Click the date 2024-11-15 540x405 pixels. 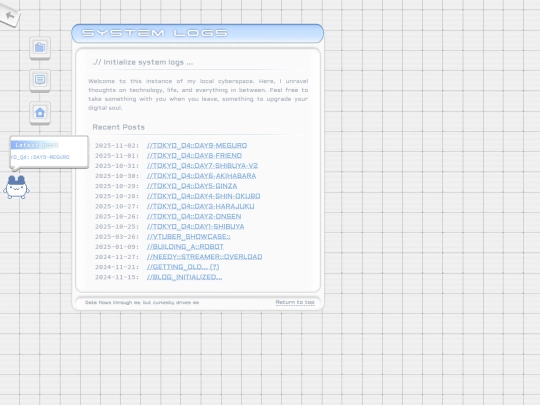117,277
